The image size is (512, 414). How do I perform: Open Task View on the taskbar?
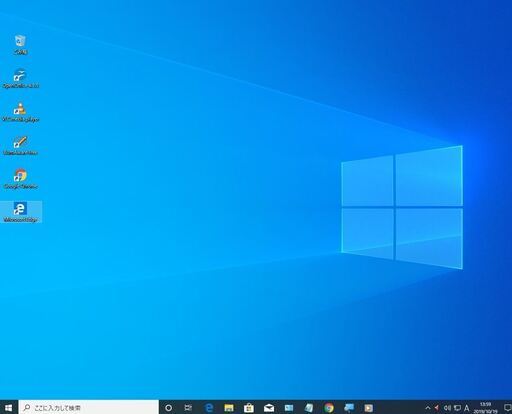188,408
